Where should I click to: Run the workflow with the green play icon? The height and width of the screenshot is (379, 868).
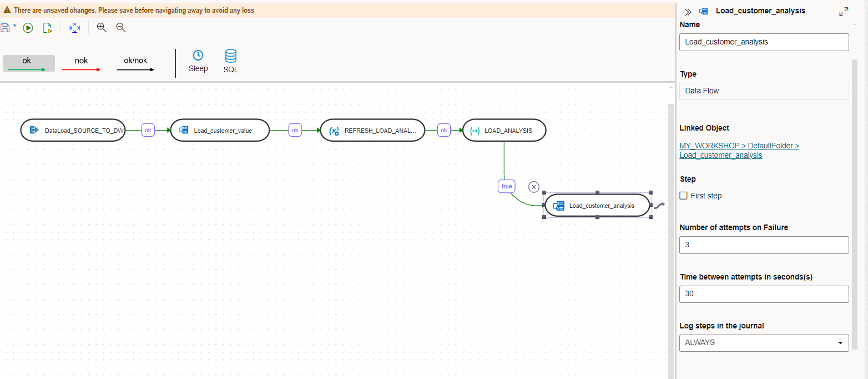(28, 28)
